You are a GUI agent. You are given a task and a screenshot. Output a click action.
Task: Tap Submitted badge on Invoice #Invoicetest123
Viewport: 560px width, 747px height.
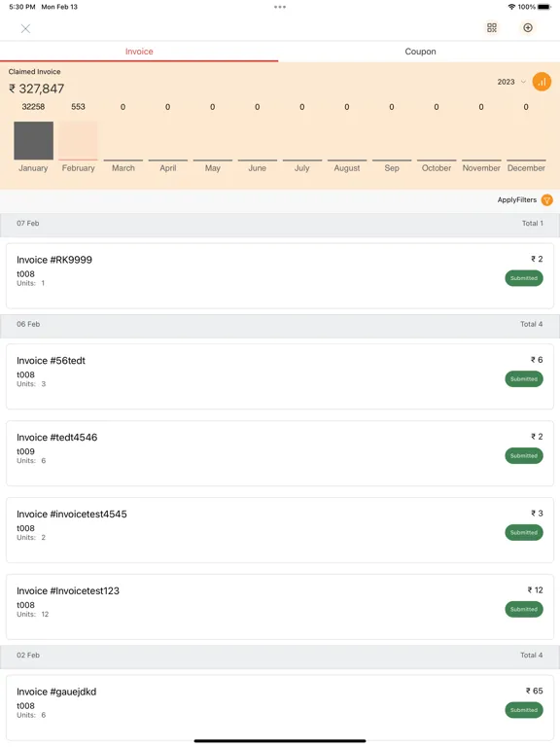(x=524, y=609)
